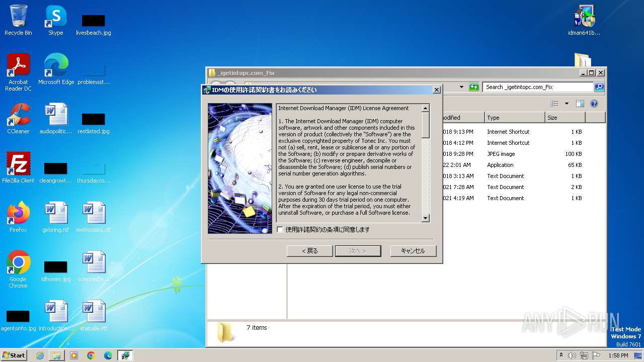Click the Back (戻る) button

point(309,251)
